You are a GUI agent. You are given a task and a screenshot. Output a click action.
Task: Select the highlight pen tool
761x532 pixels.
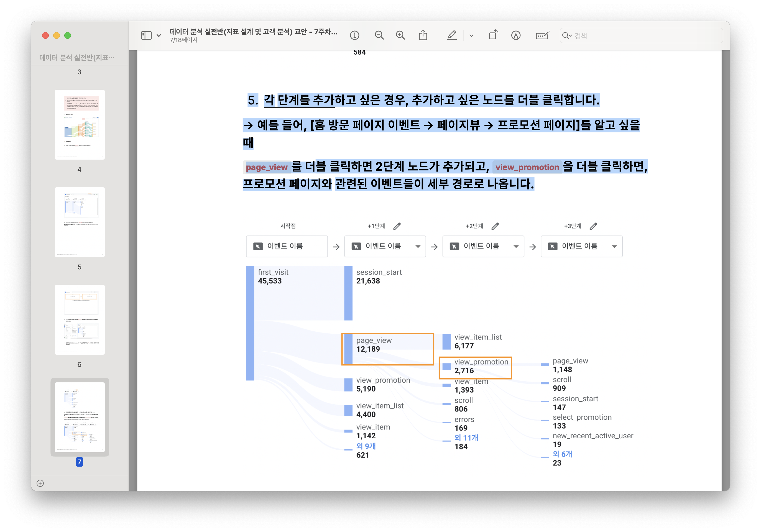pos(452,35)
